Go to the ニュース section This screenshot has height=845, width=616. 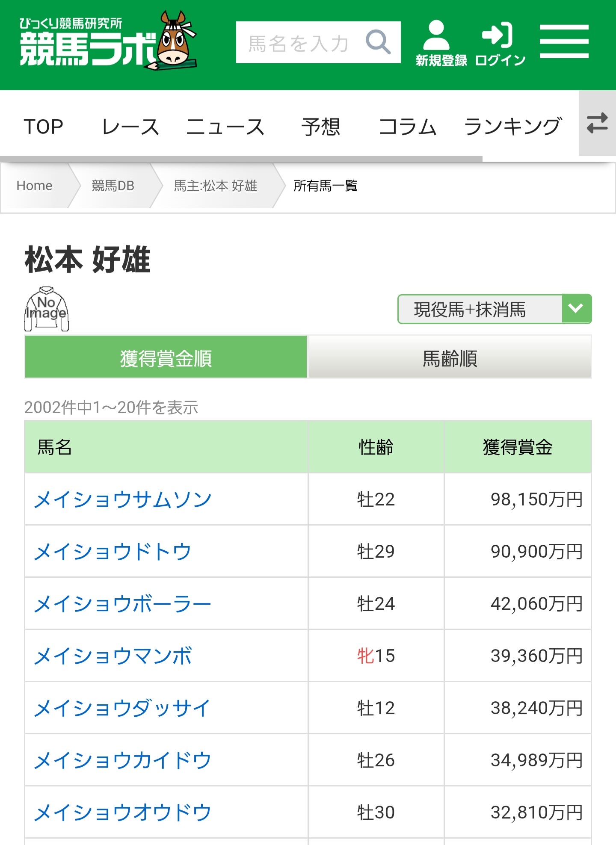coord(225,127)
